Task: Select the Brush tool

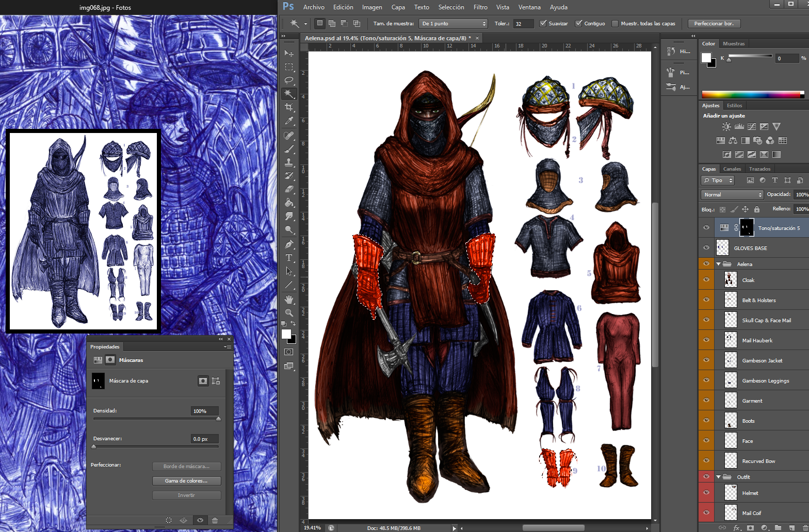Action: click(x=289, y=149)
